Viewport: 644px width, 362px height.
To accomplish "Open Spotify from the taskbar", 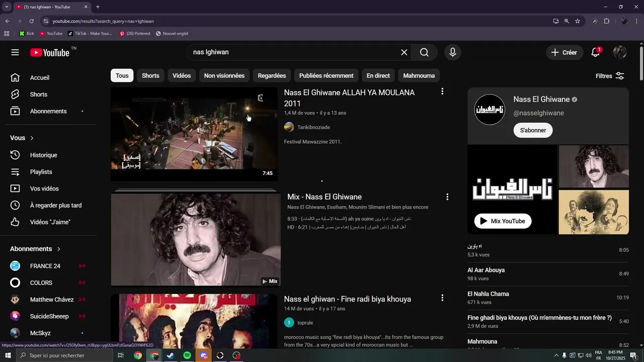I will click(187, 355).
